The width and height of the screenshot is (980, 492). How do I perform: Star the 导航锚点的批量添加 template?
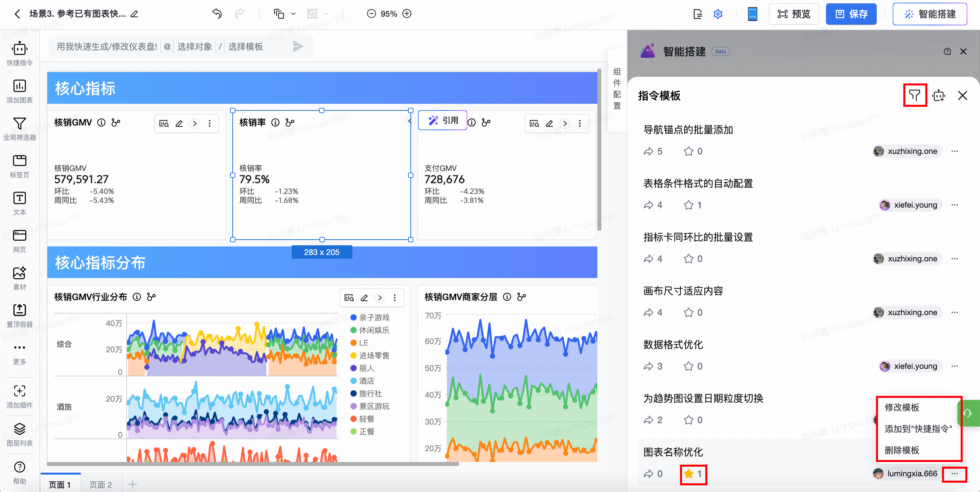[688, 152]
